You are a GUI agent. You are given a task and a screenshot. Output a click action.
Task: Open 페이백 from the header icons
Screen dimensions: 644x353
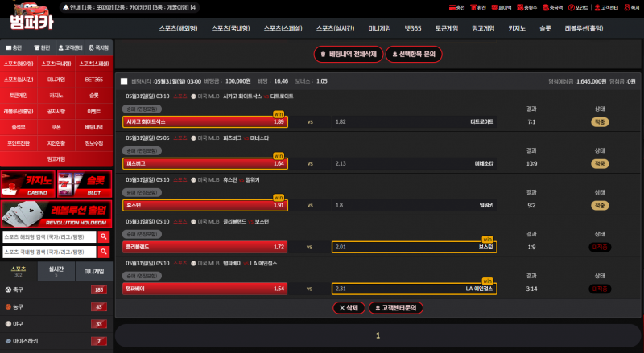click(501, 7)
